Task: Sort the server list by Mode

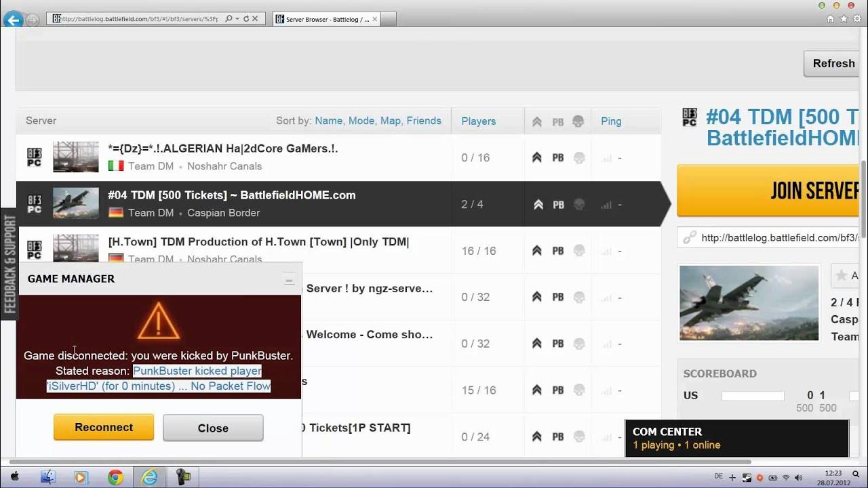Action: point(361,121)
